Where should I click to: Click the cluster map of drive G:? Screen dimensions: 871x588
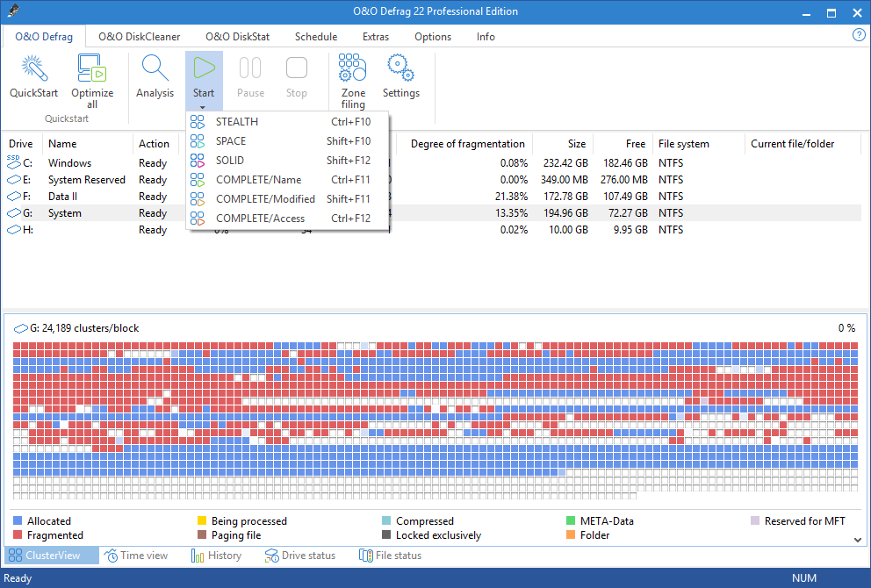coord(435,420)
